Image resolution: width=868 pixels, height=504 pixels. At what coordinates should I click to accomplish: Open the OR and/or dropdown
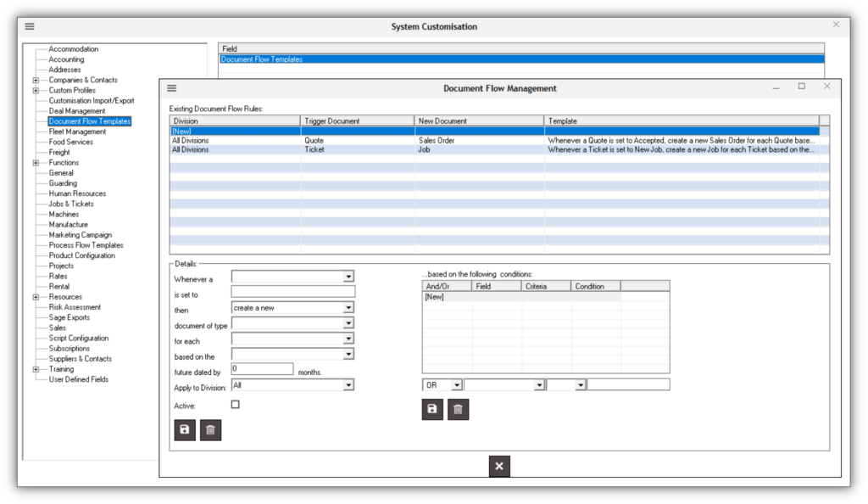pos(456,385)
